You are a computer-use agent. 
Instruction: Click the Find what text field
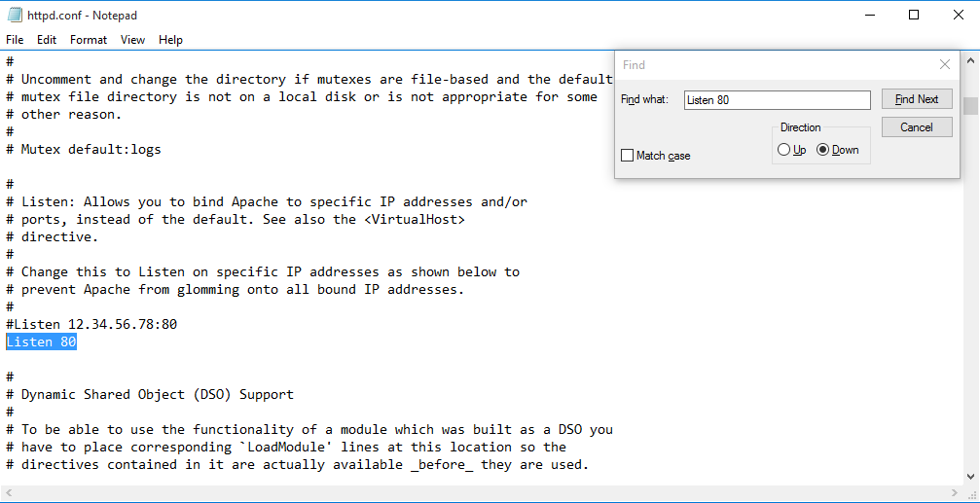[x=776, y=100]
